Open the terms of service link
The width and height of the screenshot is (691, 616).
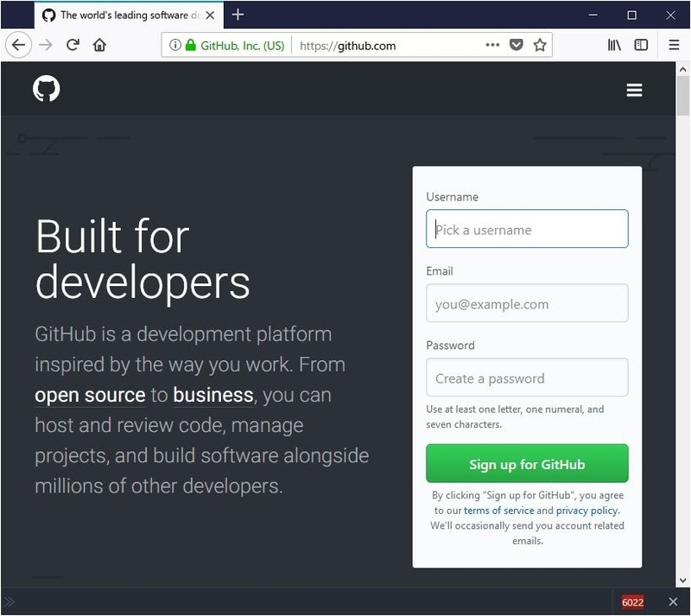pyautogui.click(x=499, y=511)
